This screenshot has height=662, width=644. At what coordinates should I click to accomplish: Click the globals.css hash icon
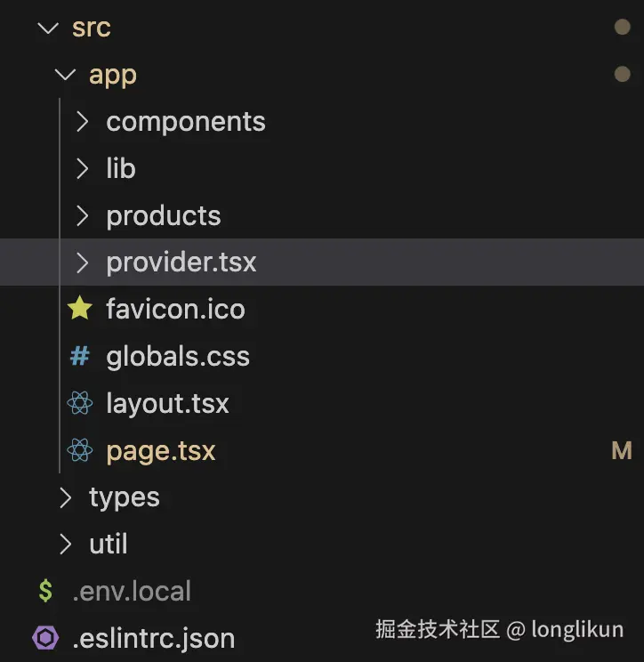pyautogui.click(x=80, y=356)
